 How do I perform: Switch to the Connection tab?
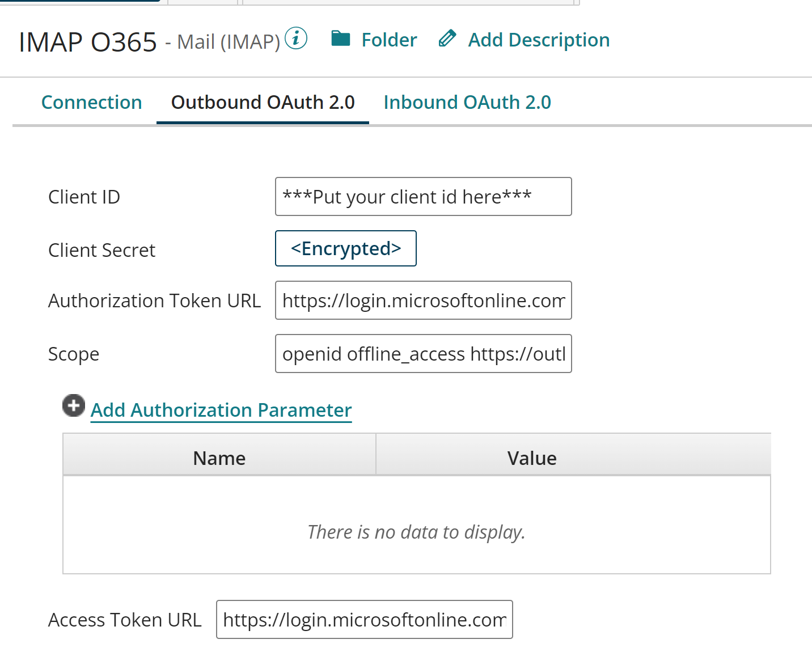tap(91, 102)
